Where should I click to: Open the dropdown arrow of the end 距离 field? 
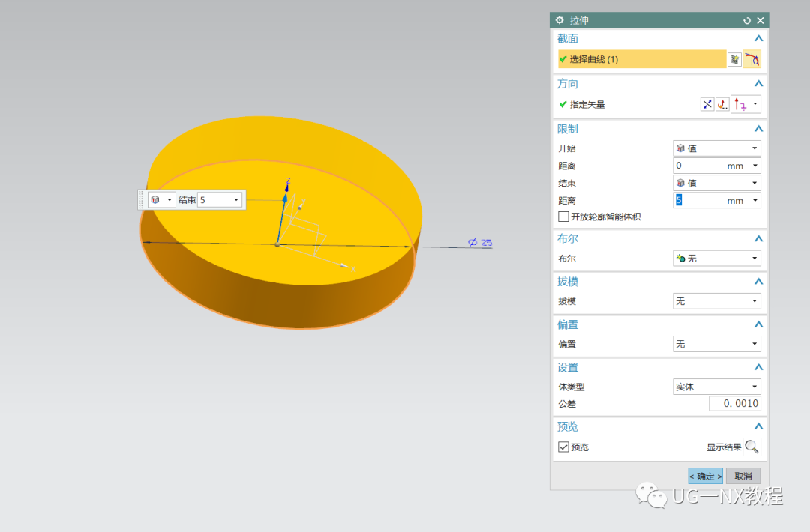click(x=754, y=200)
